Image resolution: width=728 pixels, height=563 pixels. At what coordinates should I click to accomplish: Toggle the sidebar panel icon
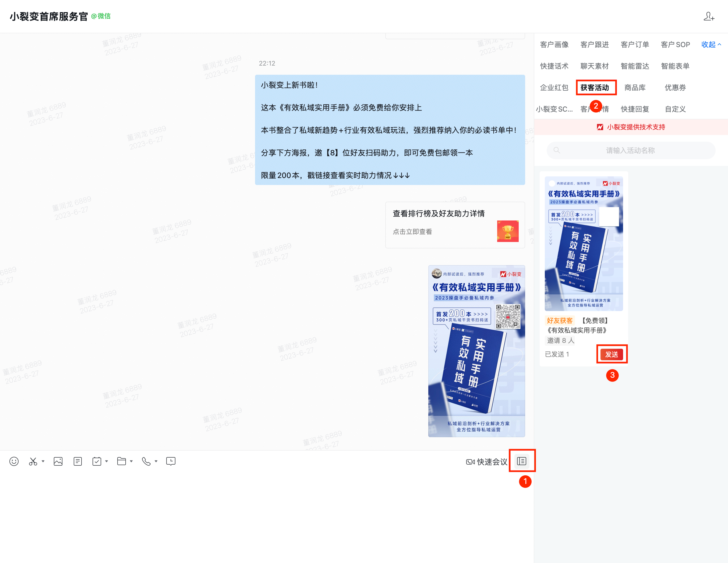[522, 461]
